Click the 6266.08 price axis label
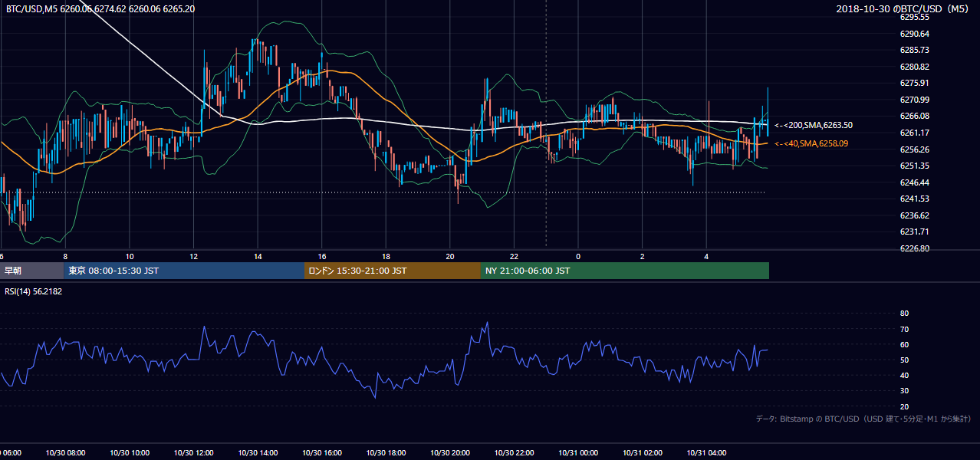This screenshot has width=980, height=460. [x=914, y=116]
